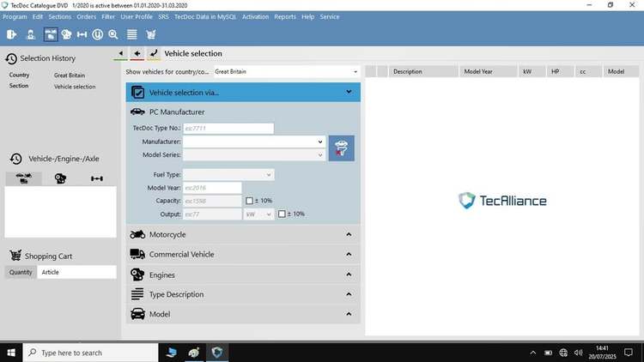Open the Filter menu
The width and height of the screenshot is (644, 362).
[x=108, y=17]
